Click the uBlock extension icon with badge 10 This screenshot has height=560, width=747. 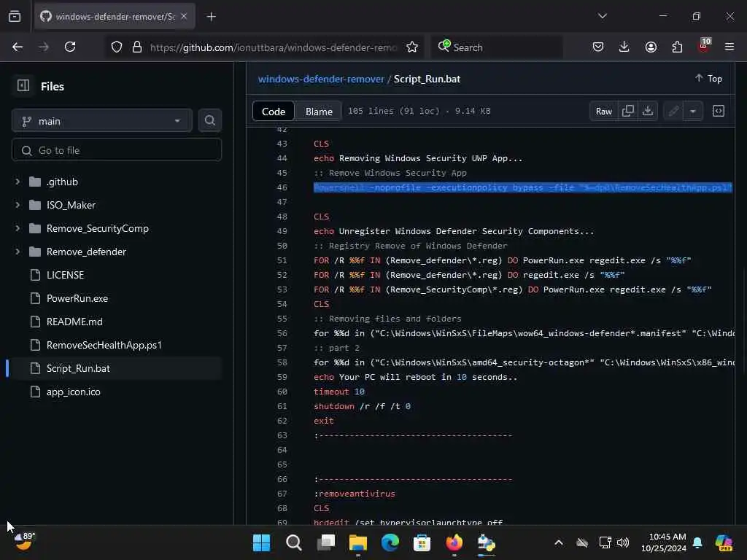click(x=704, y=46)
